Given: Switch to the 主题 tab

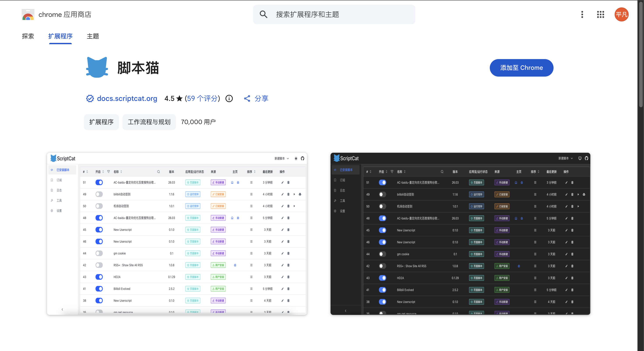Looking at the screenshot, I should (x=93, y=36).
